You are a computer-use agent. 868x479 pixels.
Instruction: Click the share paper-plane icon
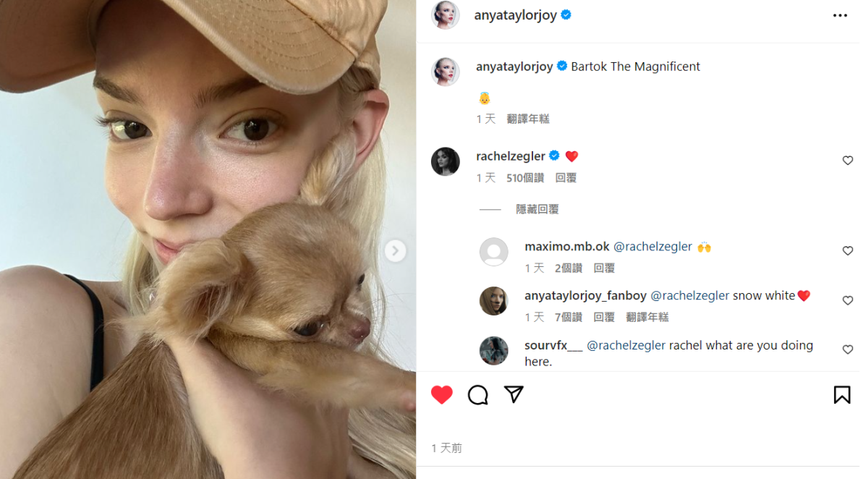tap(514, 394)
